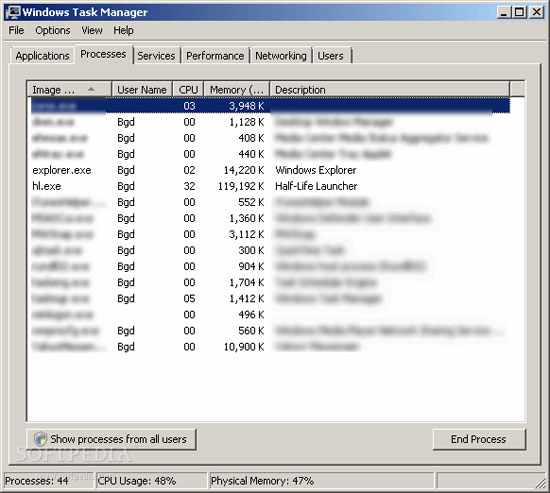Click the shield icon on Show processes button
Viewport: 550px width, 493px height.
click(40, 439)
